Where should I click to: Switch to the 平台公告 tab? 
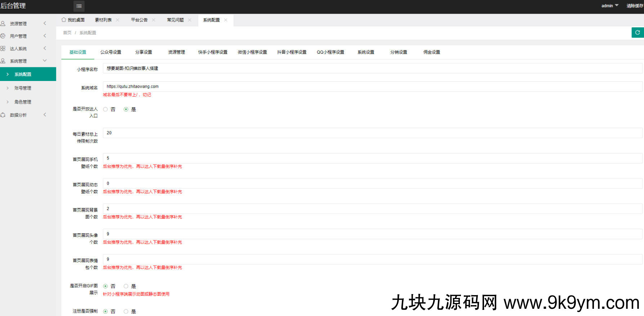pos(139,20)
